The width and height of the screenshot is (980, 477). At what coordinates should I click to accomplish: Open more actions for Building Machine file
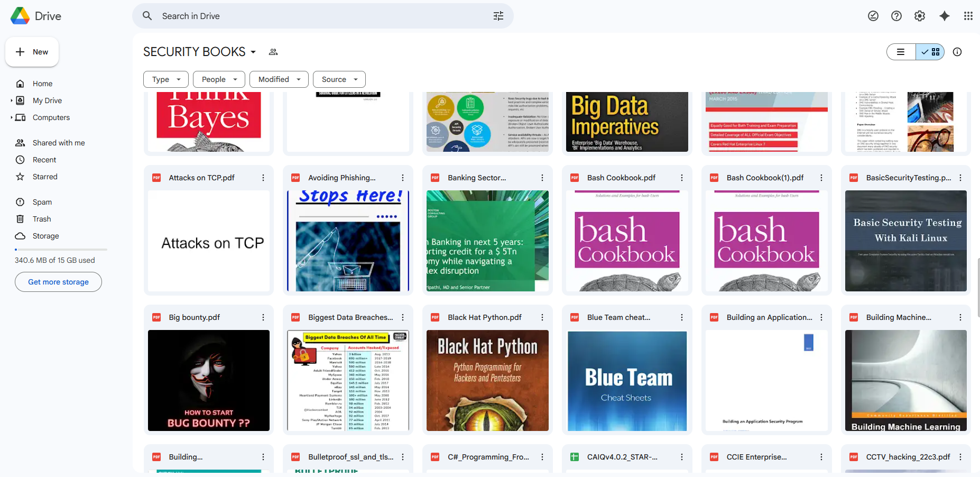(960, 317)
